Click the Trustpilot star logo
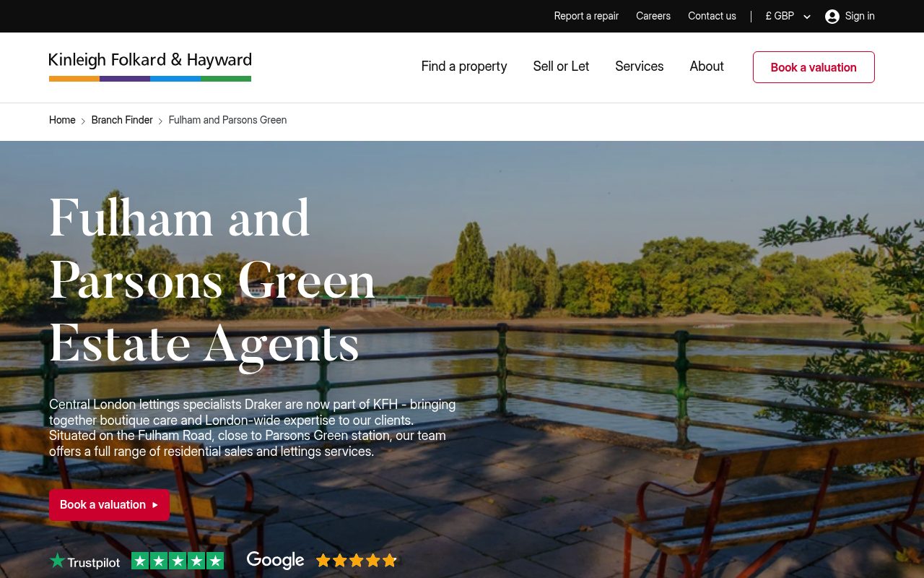Image resolution: width=924 pixels, height=578 pixels. 84,561
